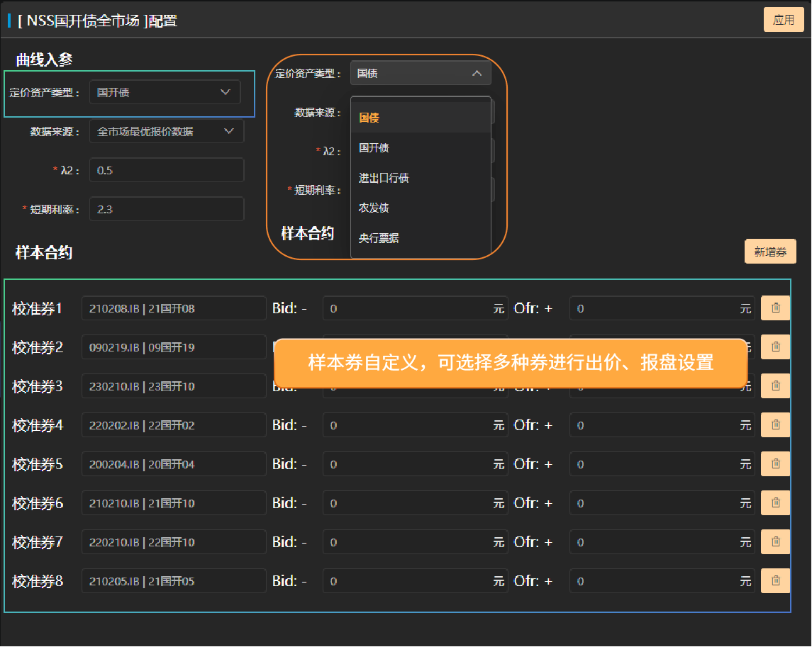Image resolution: width=812 pixels, height=647 pixels.
Task: Delete 校准券7 row via trash icon
Action: (775, 542)
